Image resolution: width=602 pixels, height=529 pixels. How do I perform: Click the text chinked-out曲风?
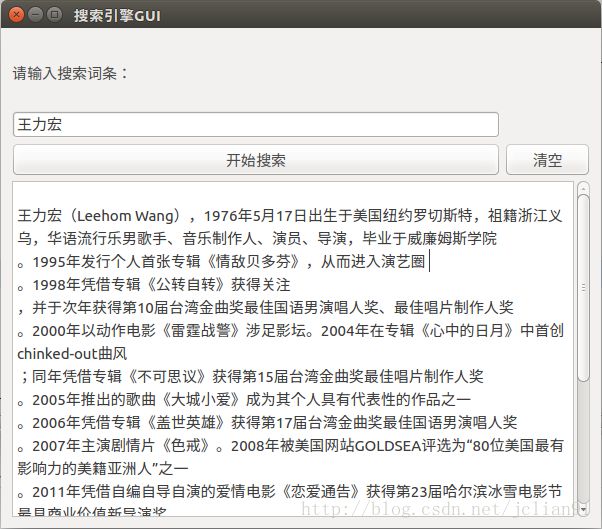point(72,354)
